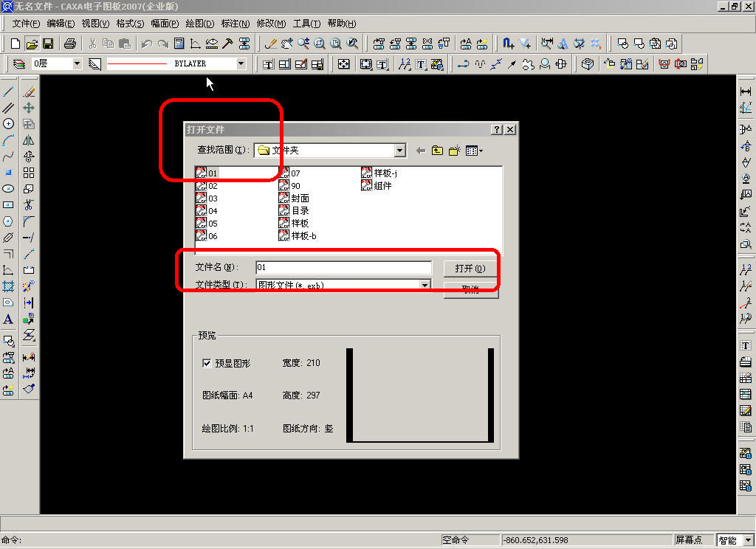Select the Text tool letter A
The width and height of the screenshot is (756, 549).
click(x=8, y=319)
